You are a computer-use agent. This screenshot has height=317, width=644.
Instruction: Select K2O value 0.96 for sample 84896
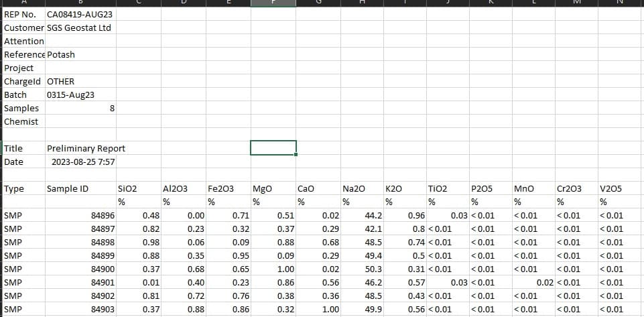[x=405, y=215]
